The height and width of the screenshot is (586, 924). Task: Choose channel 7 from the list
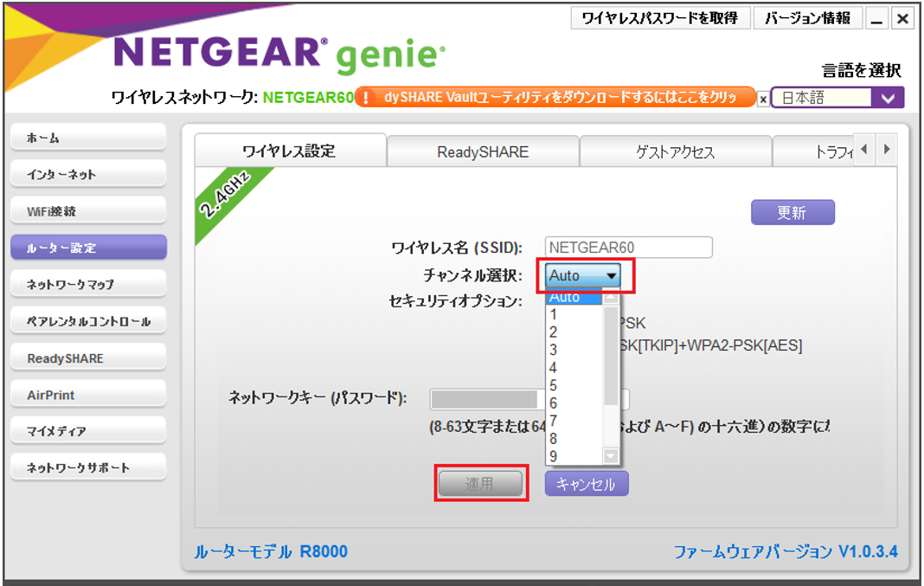(574, 421)
